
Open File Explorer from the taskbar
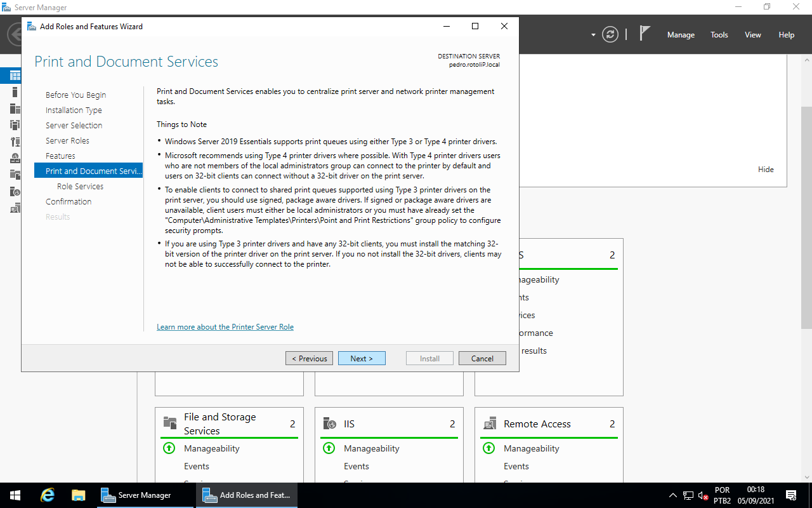tap(78, 495)
